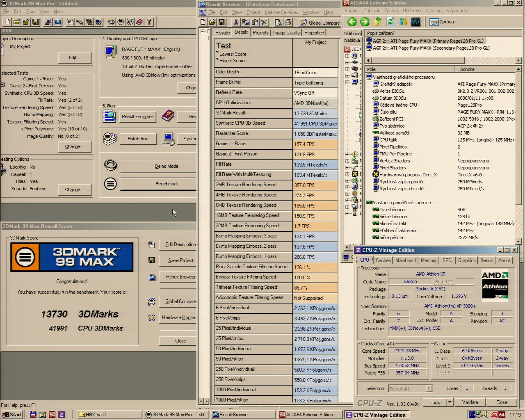
Task: Click Demo Mode button
Action: [158, 166]
